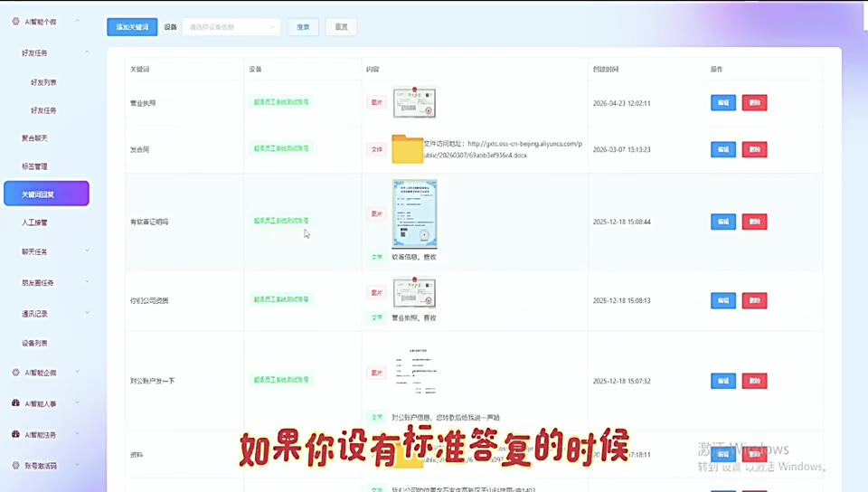
Task: Open 设备列表 in the sidebar
Action: point(34,343)
